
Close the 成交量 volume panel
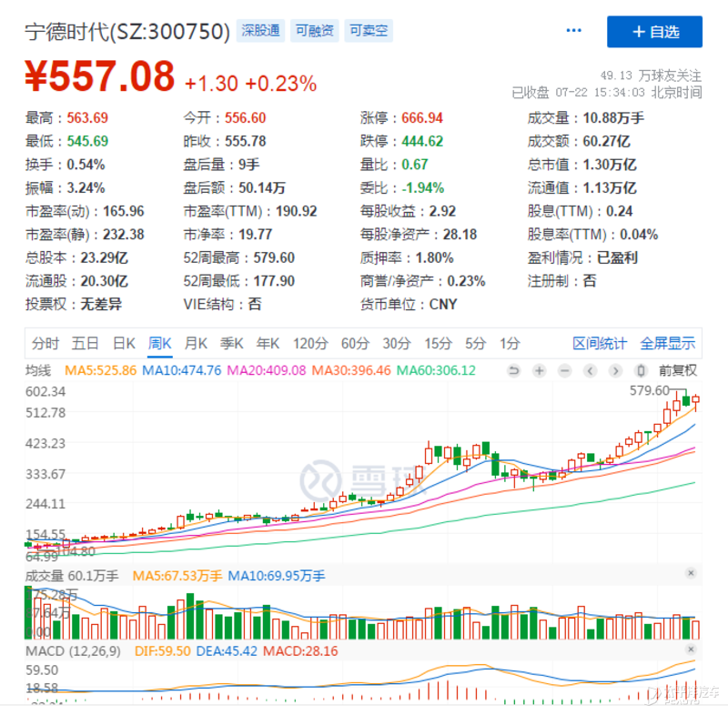point(691,573)
